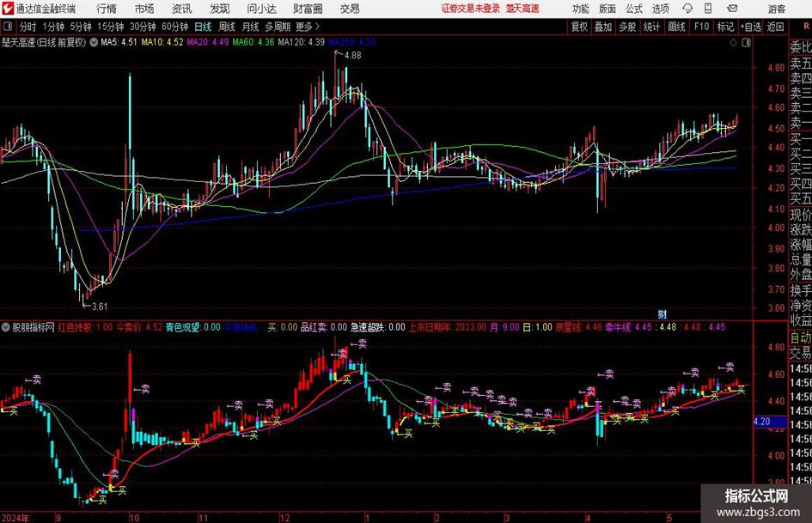
Task: Switch to the 60分钟 period tab
Action: tap(174, 27)
